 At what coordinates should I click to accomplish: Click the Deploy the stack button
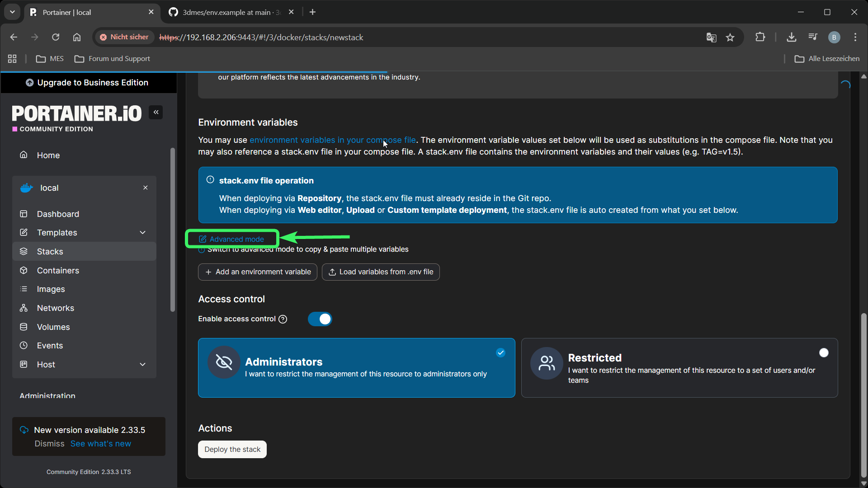(232, 449)
